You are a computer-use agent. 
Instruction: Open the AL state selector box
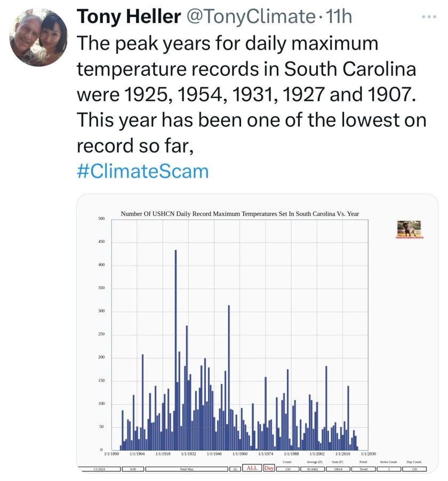235,469
